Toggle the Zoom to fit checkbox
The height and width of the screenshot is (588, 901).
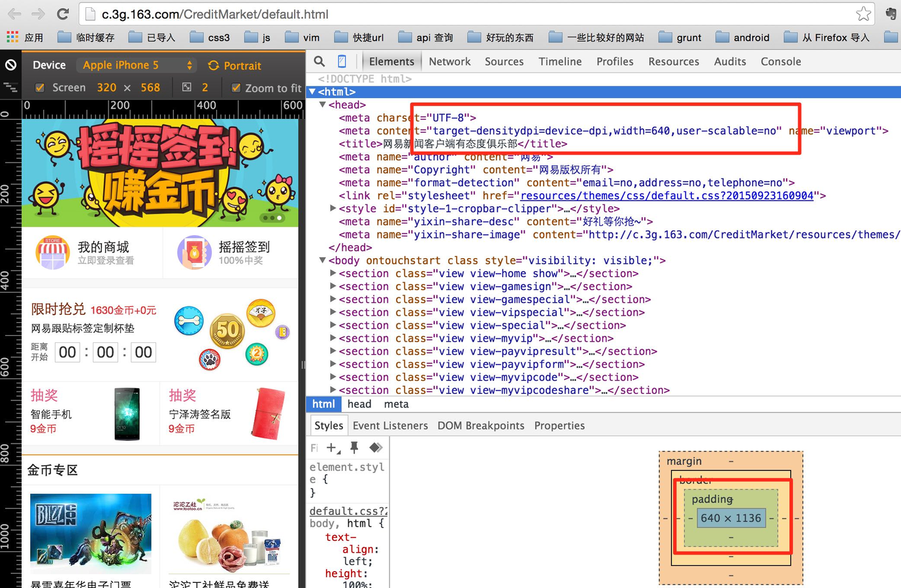236,88
